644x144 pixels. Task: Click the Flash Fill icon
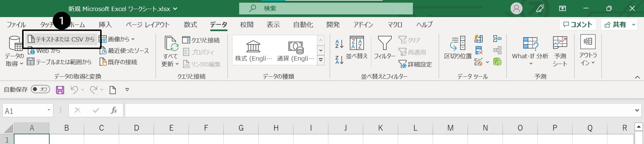pyautogui.click(x=479, y=39)
